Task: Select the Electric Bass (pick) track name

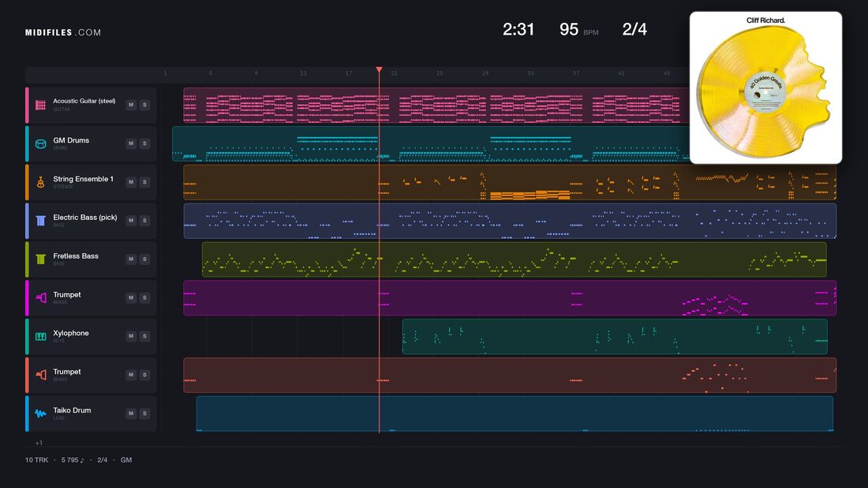Action: tap(84, 218)
